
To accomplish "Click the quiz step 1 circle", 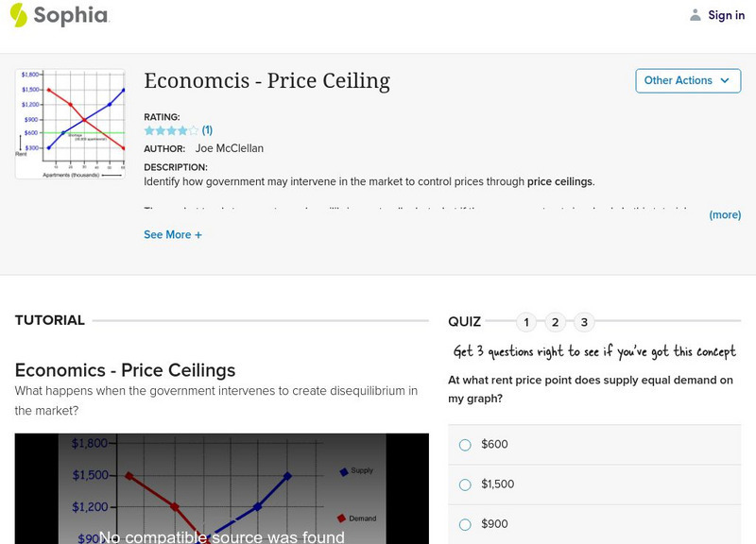I will 525,321.
